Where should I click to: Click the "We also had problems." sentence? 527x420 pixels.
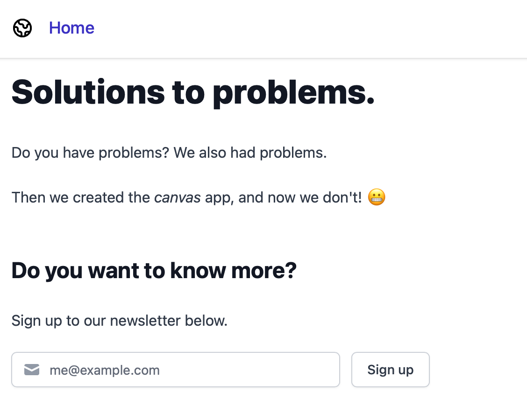[250, 153]
